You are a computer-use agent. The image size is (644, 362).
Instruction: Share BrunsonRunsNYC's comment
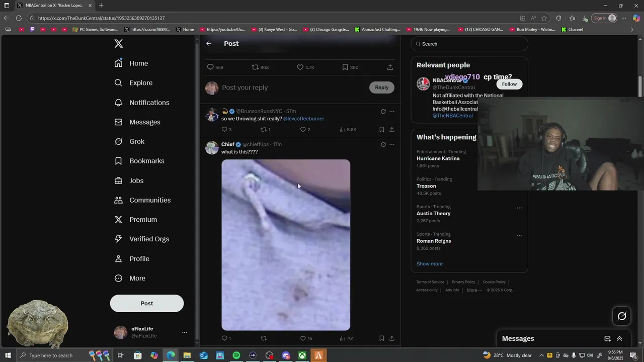point(392,129)
